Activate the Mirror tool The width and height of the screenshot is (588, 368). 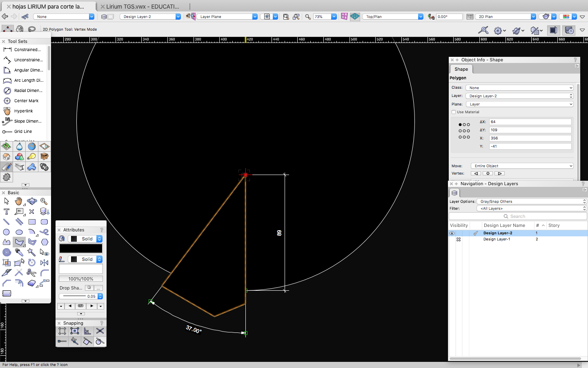45,263
